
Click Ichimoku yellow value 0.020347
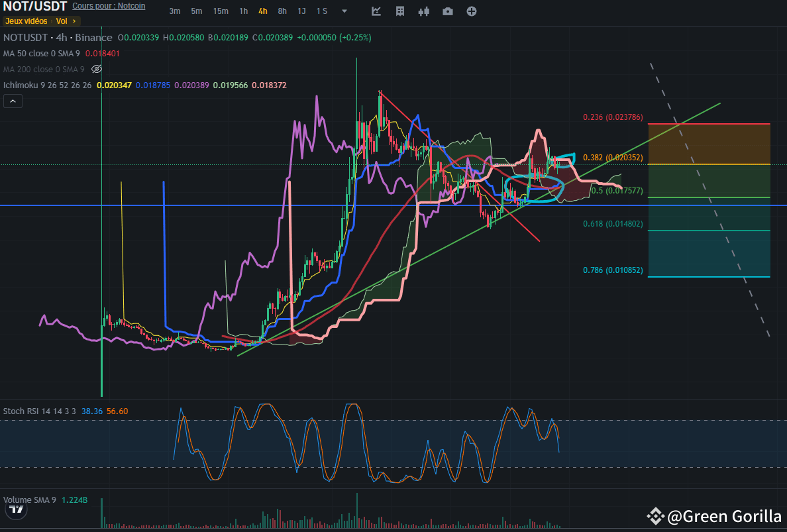[114, 85]
